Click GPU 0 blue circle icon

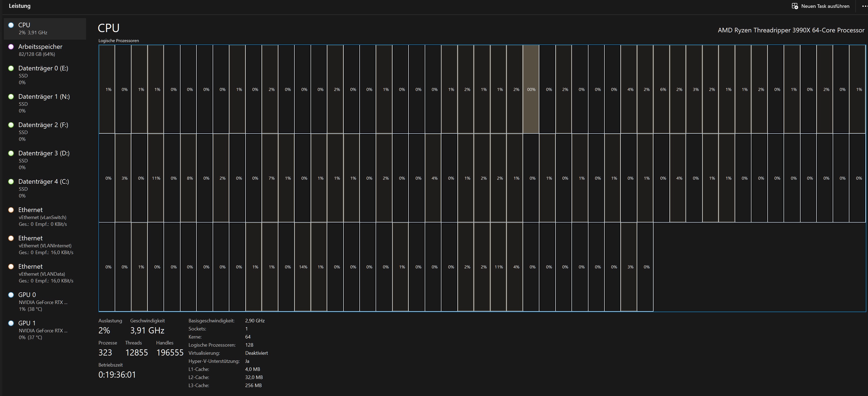click(x=11, y=295)
